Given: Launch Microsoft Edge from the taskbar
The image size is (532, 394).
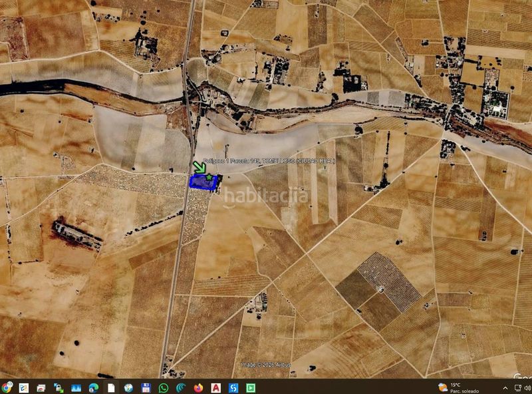Looking at the screenshot, I should click(x=94, y=387).
